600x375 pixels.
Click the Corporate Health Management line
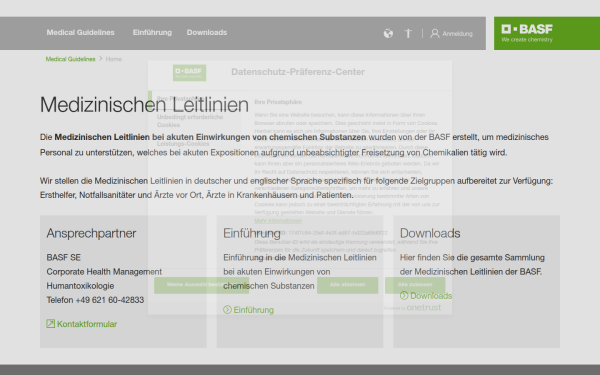pos(104,272)
